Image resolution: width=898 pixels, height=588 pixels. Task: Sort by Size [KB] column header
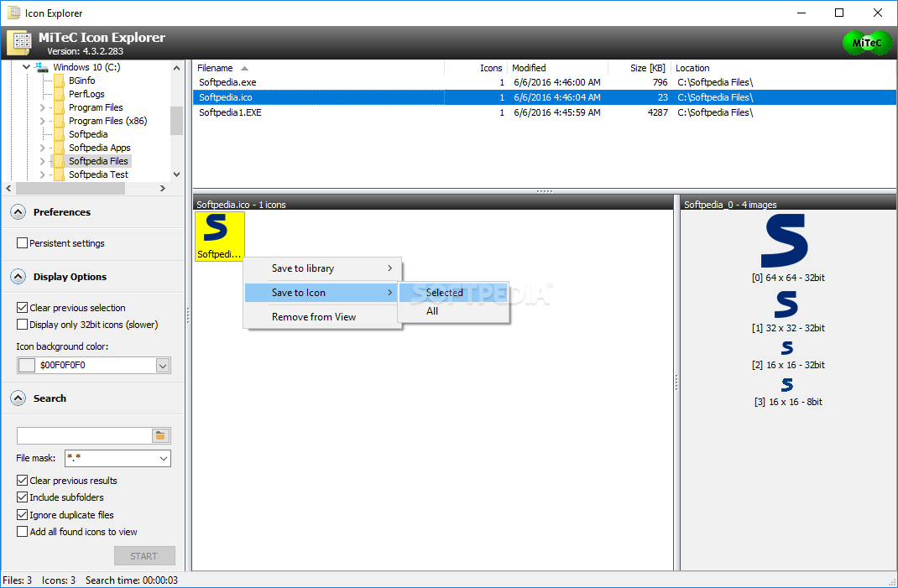tap(640, 68)
